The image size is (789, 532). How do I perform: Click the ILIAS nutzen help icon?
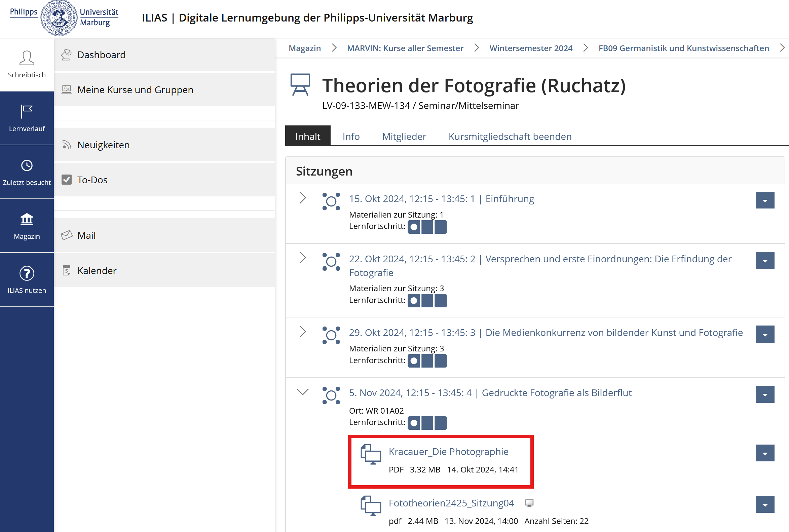27,273
